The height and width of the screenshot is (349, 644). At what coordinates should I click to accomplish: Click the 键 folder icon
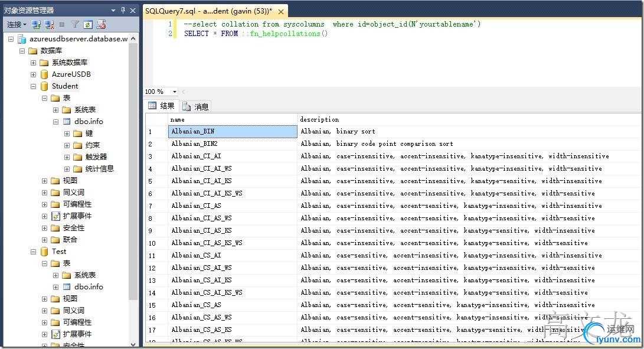point(78,133)
